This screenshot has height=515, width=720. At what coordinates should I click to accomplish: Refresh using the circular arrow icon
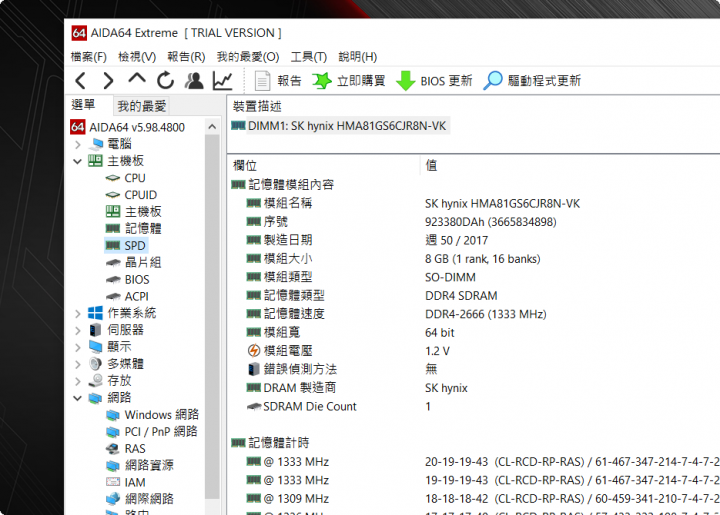165,81
